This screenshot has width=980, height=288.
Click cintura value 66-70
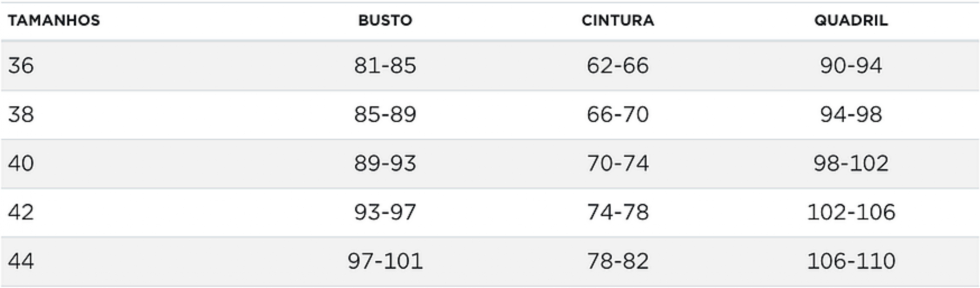[618, 115]
